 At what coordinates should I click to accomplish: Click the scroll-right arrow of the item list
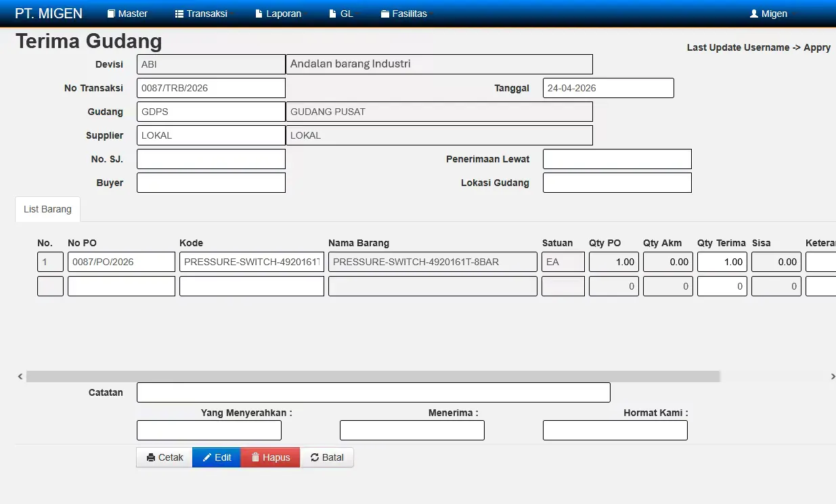833,376
